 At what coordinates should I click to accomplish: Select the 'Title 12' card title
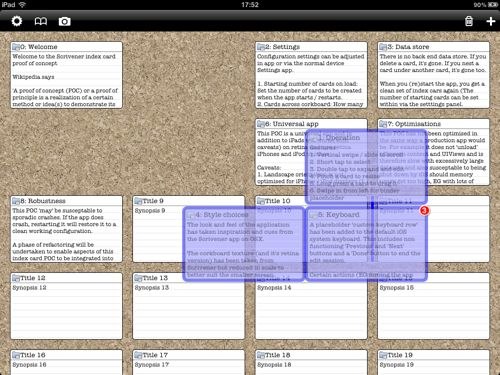pyautogui.click(x=33, y=278)
